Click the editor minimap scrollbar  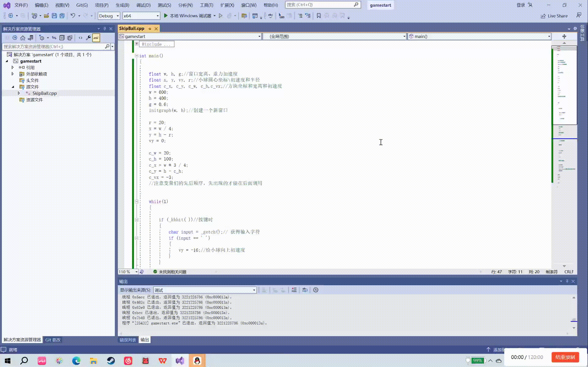pos(564,153)
